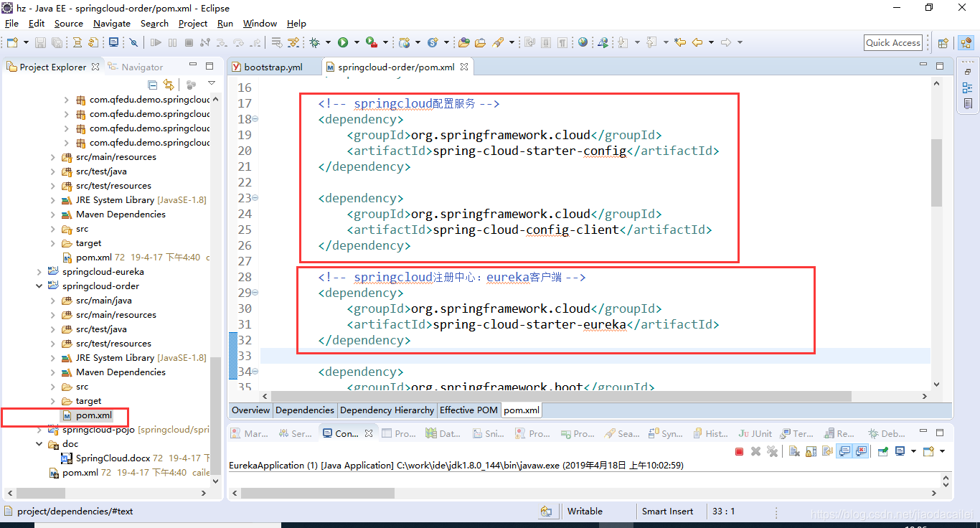Click the Save All toolbar icon
Screen dimensions: 980x528
pos(57,42)
